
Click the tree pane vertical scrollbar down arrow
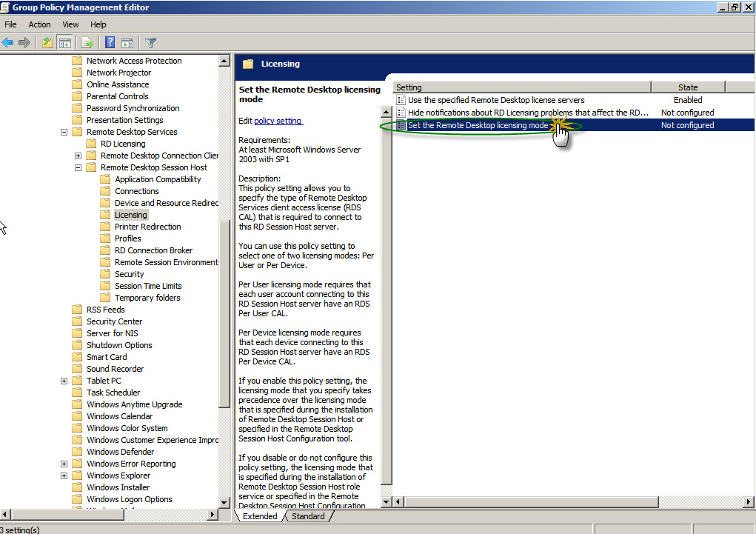tap(224, 503)
